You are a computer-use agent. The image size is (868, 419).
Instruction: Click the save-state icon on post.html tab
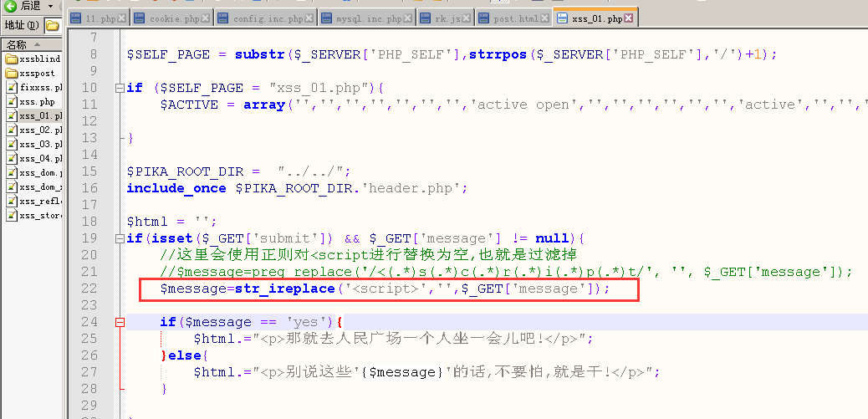pos(484,18)
